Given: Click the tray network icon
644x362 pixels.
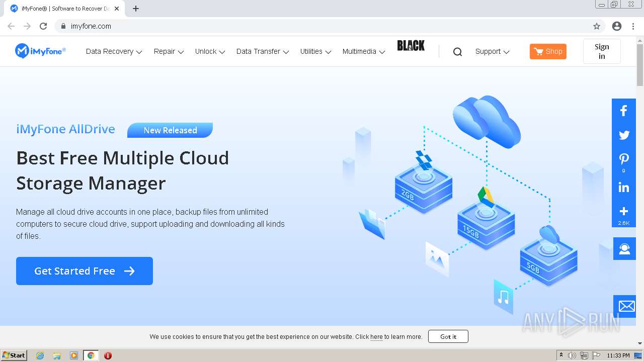Looking at the screenshot, I should (584, 355).
